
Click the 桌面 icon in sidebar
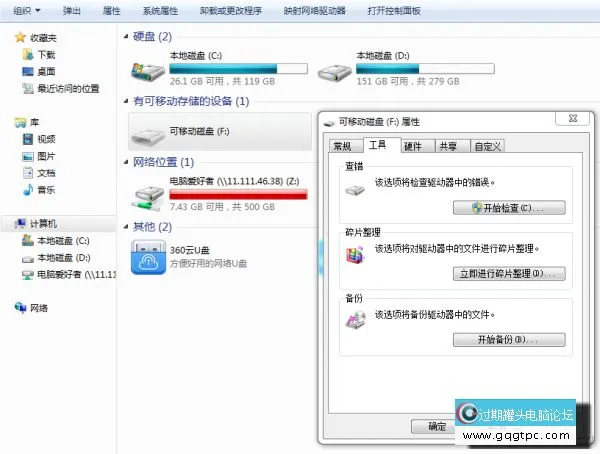point(28,72)
